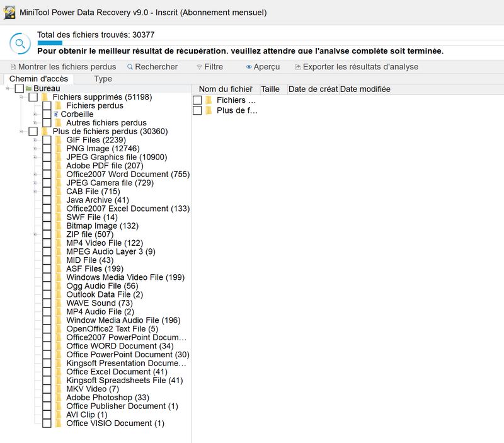
Task: Sort by Date de création column header
Action: pyautogui.click(x=313, y=89)
